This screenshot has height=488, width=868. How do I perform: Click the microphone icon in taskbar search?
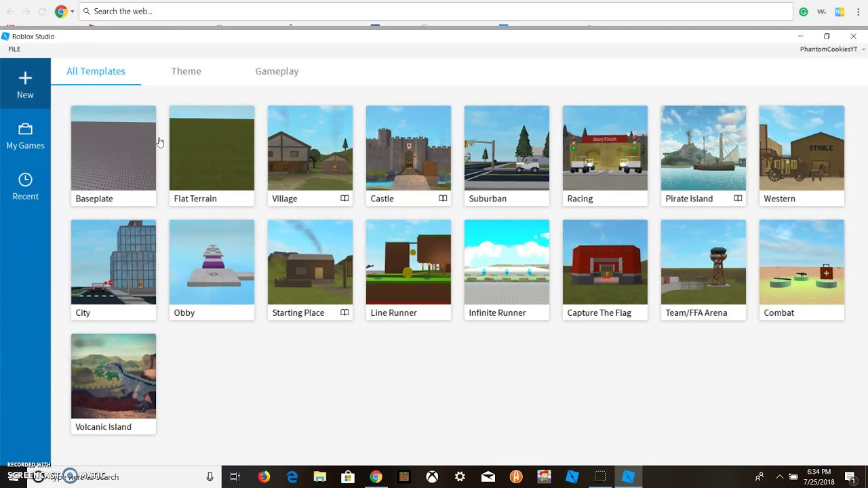coord(210,476)
